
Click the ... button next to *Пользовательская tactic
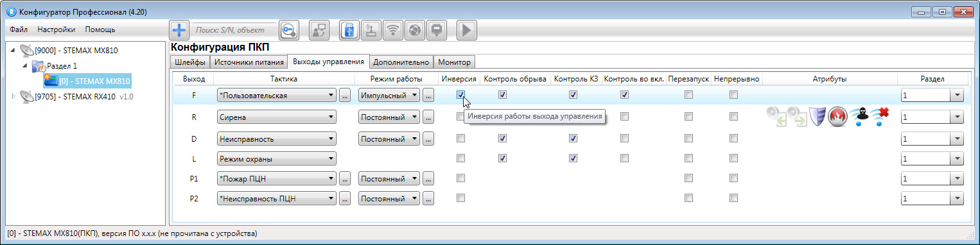coord(345,96)
